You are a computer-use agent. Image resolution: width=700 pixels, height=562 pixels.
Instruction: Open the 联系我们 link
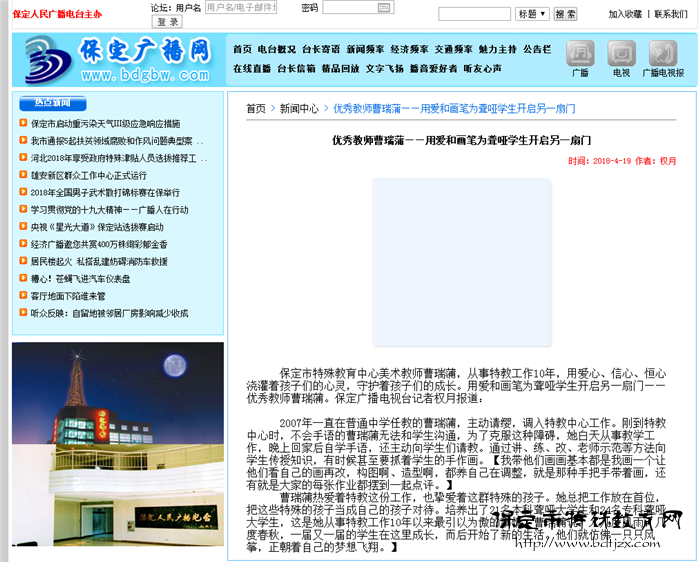[670, 14]
